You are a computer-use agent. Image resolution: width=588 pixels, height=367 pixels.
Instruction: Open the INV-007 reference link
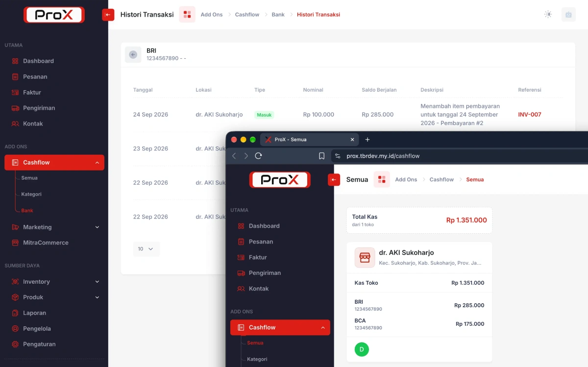pyautogui.click(x=530, y=115)
